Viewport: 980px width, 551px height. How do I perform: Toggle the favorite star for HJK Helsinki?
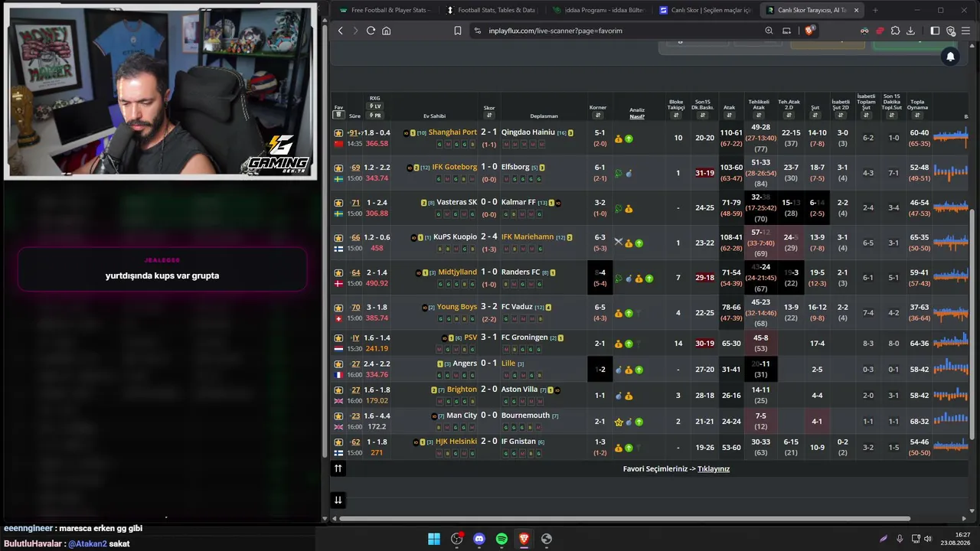tap(338, 442)
